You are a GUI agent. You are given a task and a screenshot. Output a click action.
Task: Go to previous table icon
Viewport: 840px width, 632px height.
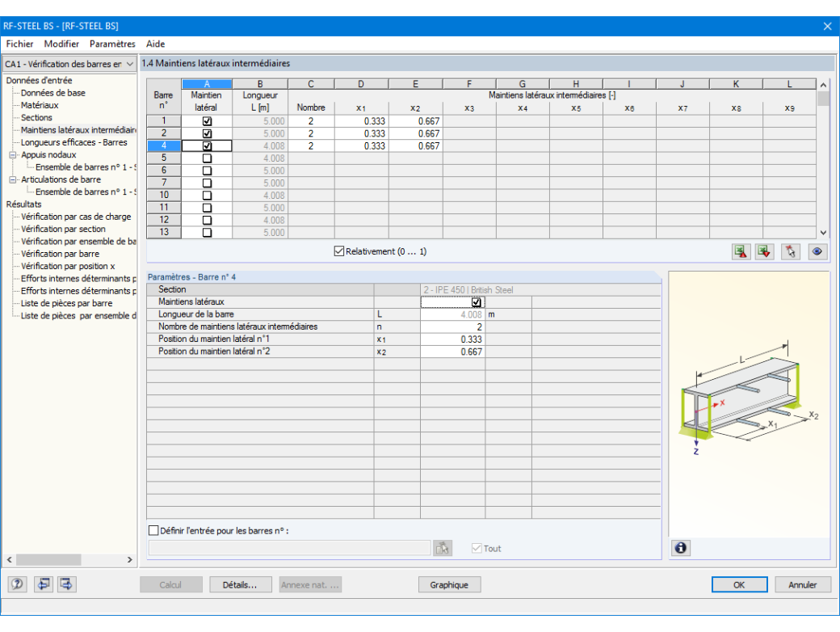pos(44,584)
